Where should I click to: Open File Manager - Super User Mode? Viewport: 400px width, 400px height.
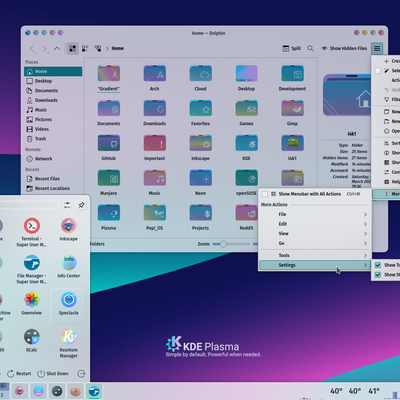pyautogui.click(x=32, y=269)
